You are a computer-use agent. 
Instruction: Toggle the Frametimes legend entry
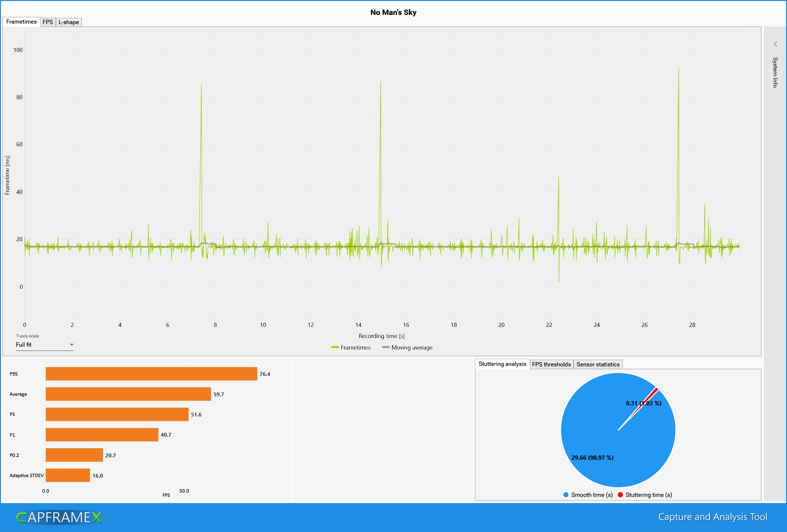click(351, 348)
